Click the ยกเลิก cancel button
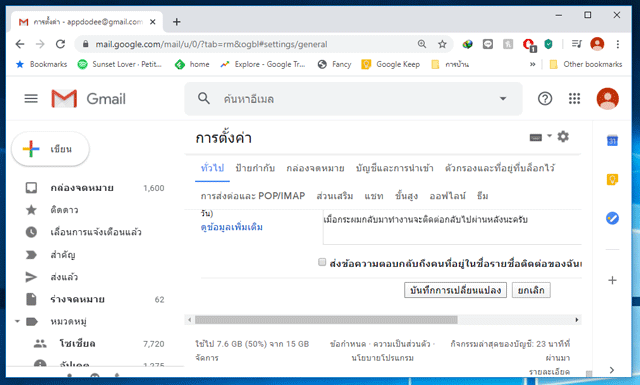Screen dimensions: 640x385 531,290
